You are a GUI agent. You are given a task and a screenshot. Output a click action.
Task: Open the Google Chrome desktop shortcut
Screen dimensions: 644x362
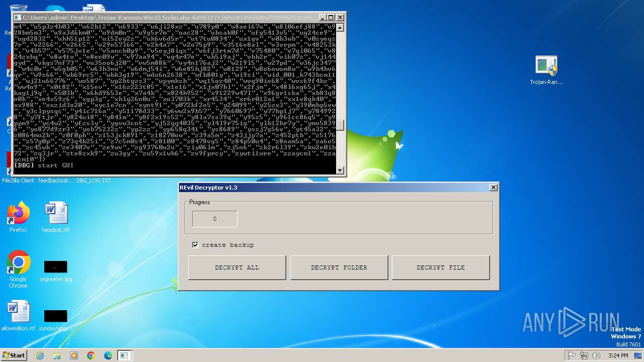[18, 269]
